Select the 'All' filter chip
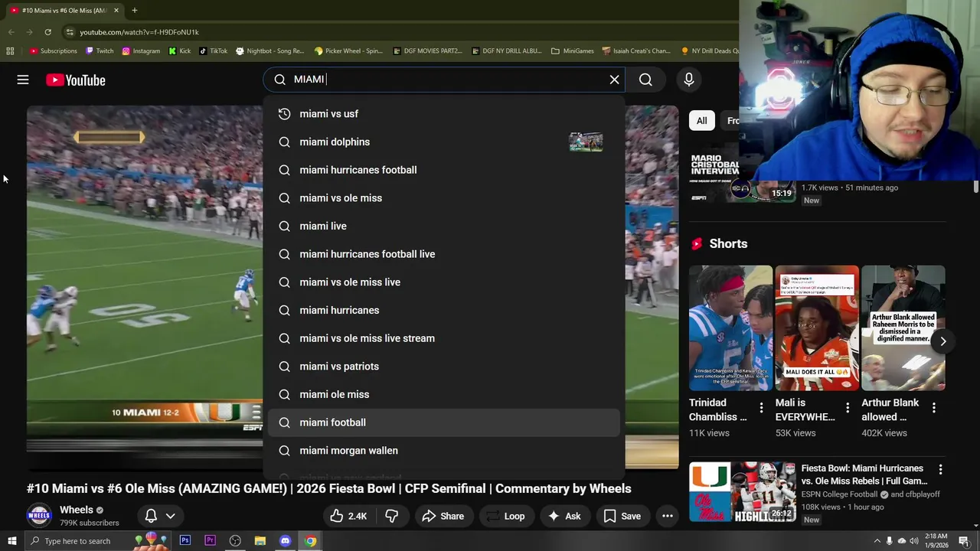Image resolution: width=980 pixels, height=551 pixels. 701,121
